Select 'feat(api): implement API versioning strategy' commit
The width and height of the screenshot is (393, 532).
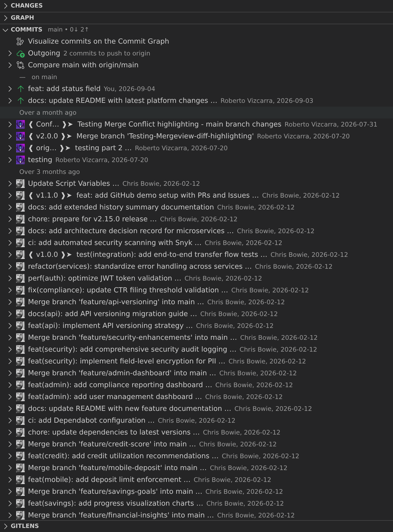[x=196, y=326]
